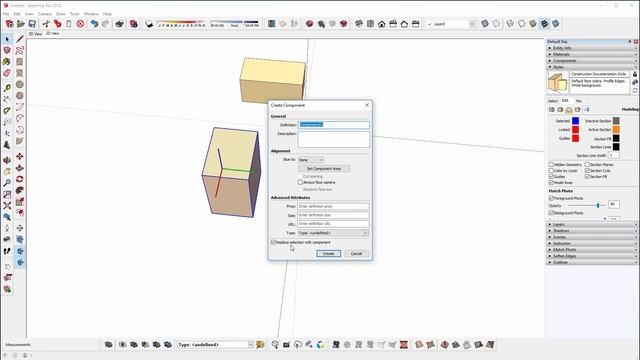Switch to the Select tab in Styles
640x360 pixels.
pos(553,101)
